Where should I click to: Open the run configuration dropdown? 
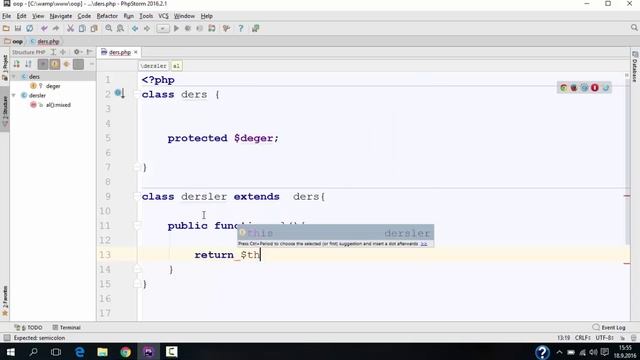pyautogui.click(x=162, y=28)
